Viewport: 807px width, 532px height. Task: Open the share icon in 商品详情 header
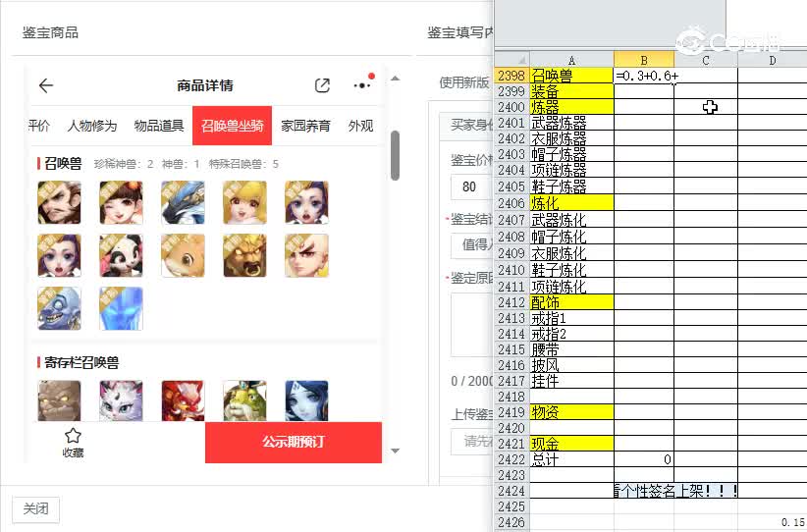pyautogui.click(x=322, y=85)
